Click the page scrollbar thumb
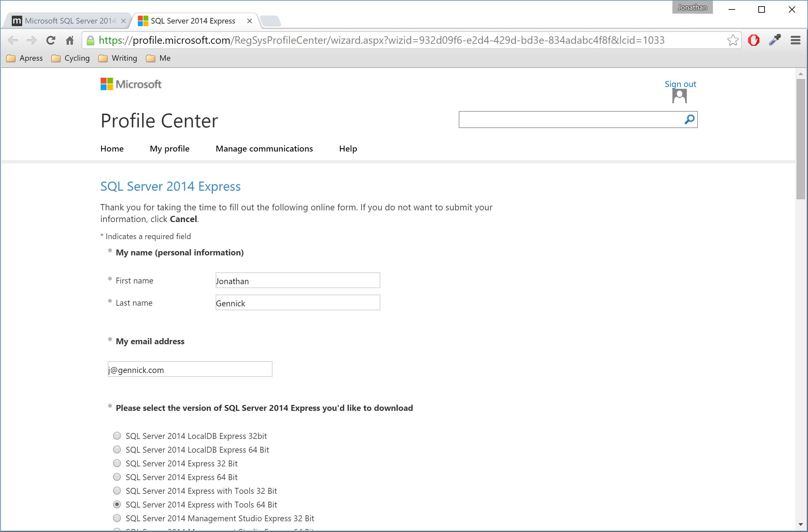Viewport: 808px width, 532px height. 801,139
